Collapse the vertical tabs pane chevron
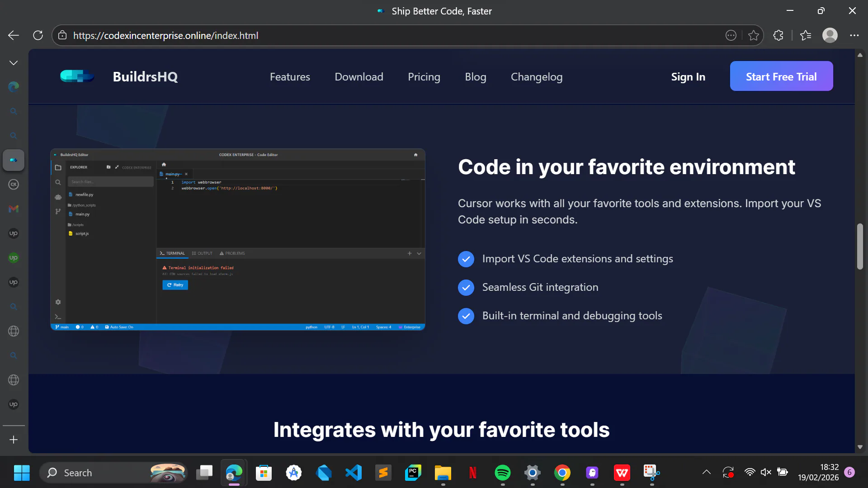This screenshot has width=868, height=488. pos(14,62)
